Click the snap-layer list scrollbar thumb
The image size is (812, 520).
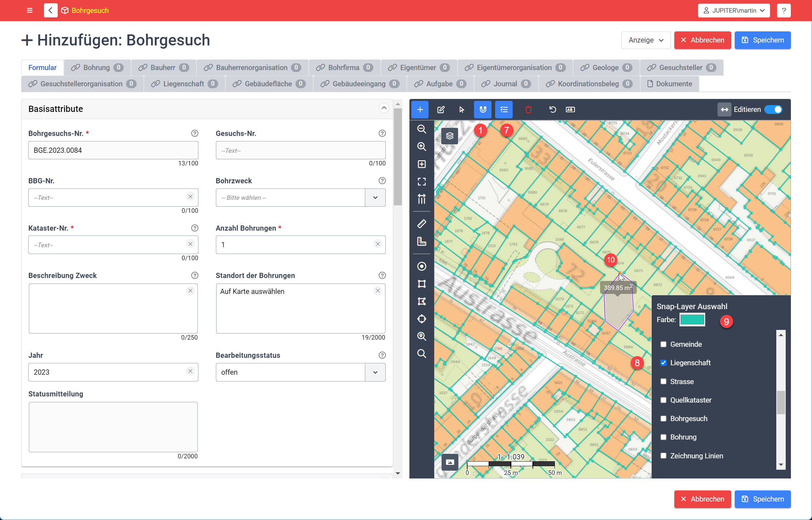781,402
